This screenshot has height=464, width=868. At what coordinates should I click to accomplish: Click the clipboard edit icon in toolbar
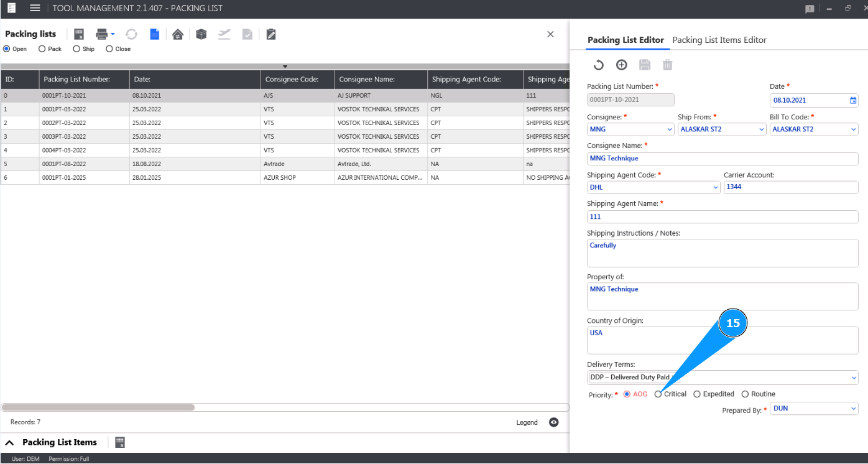270,34
